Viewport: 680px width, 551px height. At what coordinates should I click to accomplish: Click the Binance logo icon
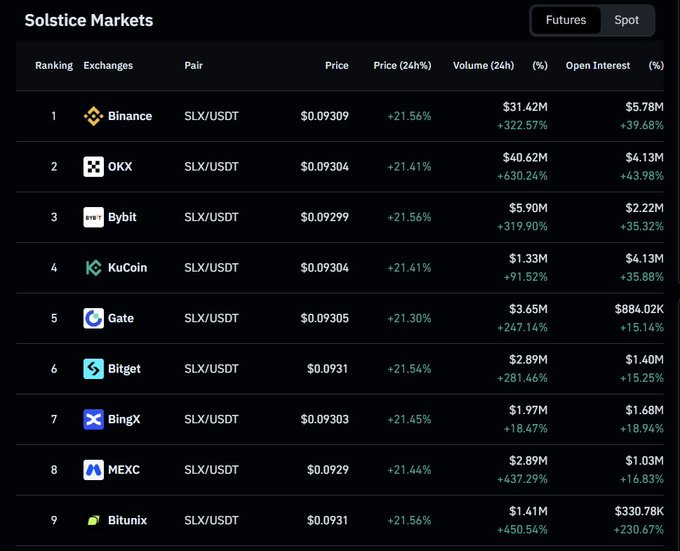(93, 116)
